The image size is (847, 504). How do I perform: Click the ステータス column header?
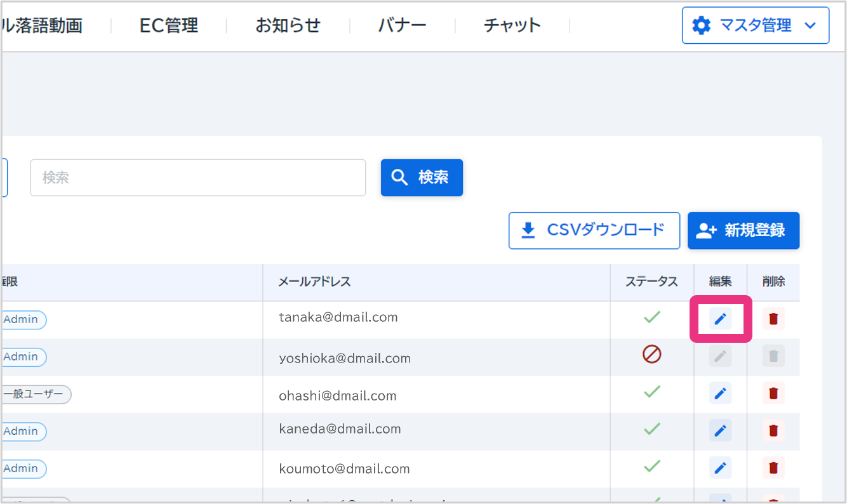tap(651, 282)
